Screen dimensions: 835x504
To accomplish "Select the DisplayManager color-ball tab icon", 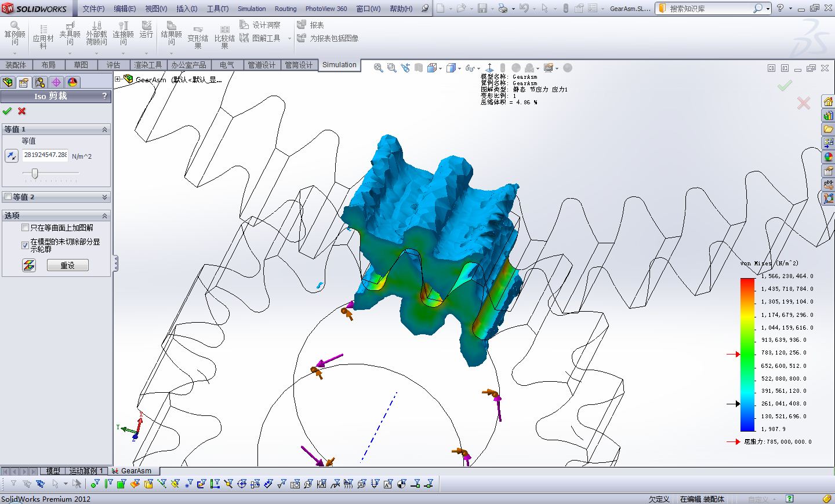I will coord(72,82).
